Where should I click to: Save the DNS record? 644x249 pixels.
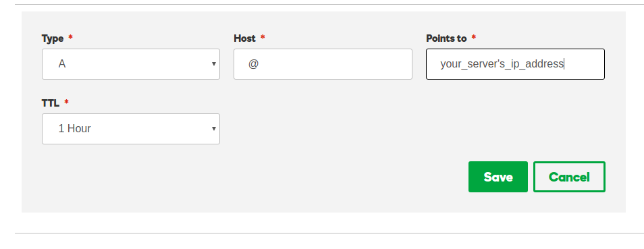coord(498,177)
